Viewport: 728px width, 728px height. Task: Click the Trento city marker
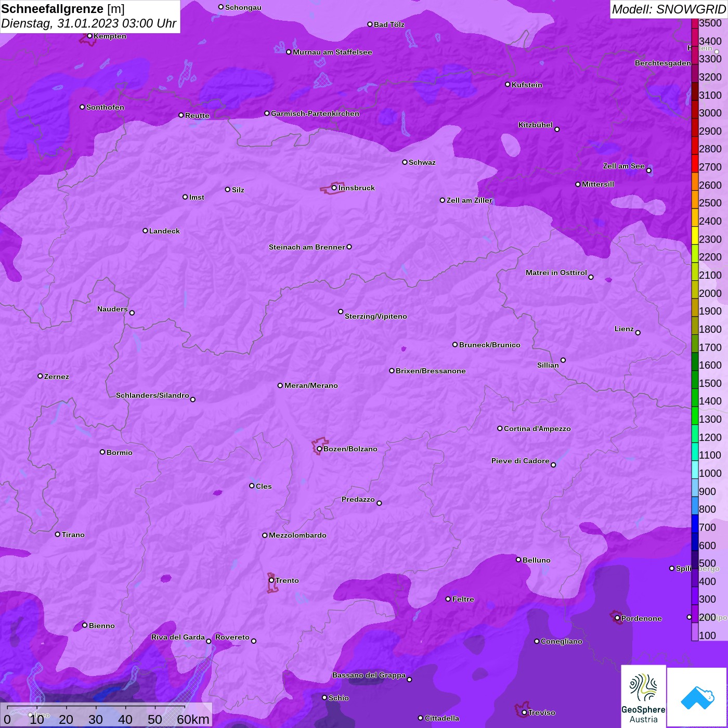tap(271, 580)
